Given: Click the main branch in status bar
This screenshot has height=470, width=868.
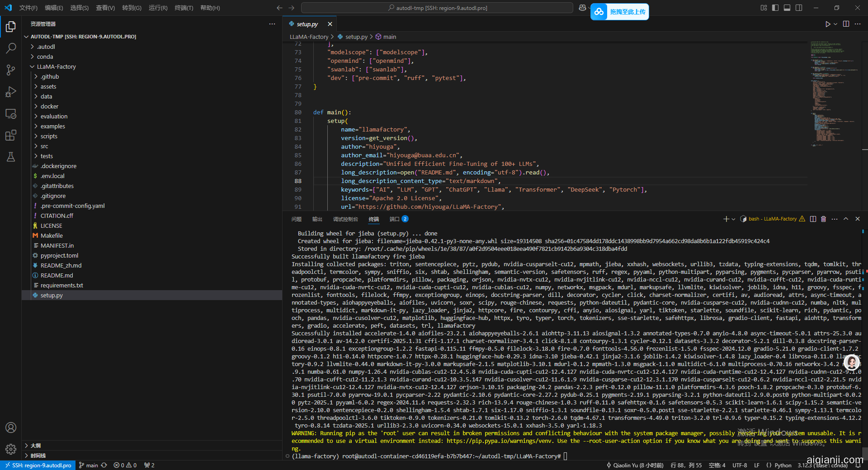Looking at the screenshot, I should pos(92,465).
